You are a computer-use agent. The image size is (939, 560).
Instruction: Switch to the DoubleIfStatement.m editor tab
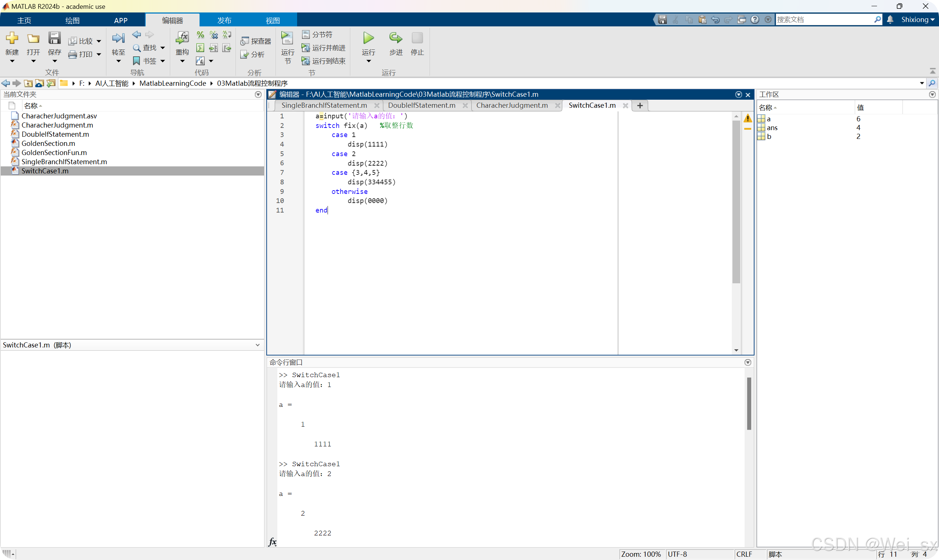(x=422, y=105)
